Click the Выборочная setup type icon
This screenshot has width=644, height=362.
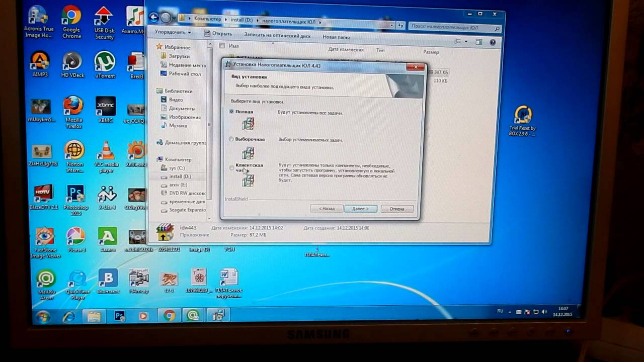[x=248, y=152]
